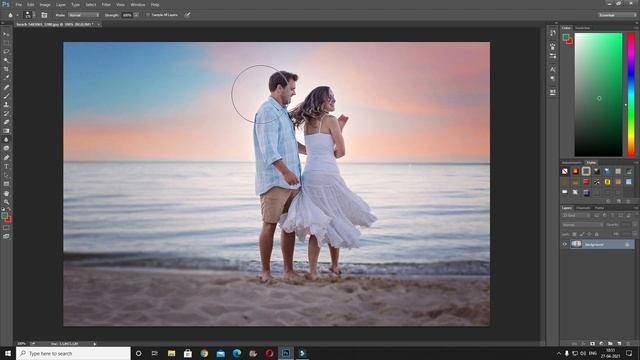Open the brush preset picker arrow
The height and width of the screenshot is (360, 640).
33,15
